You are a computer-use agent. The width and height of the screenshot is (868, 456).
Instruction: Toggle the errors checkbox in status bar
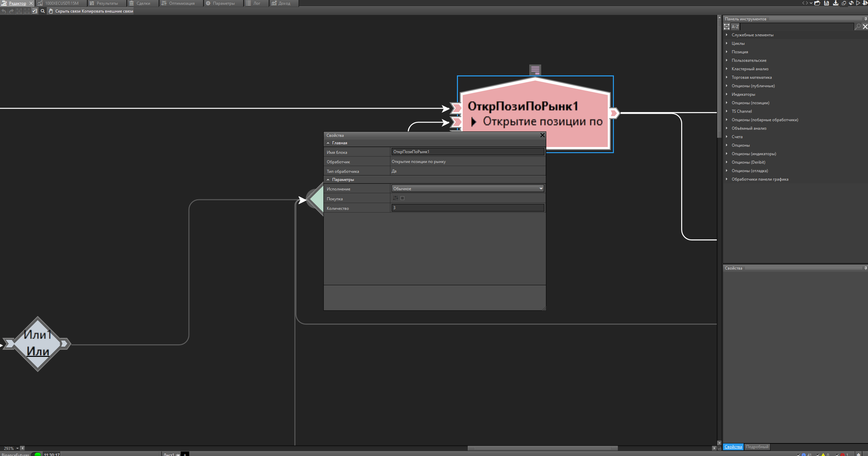pos(837,455)
